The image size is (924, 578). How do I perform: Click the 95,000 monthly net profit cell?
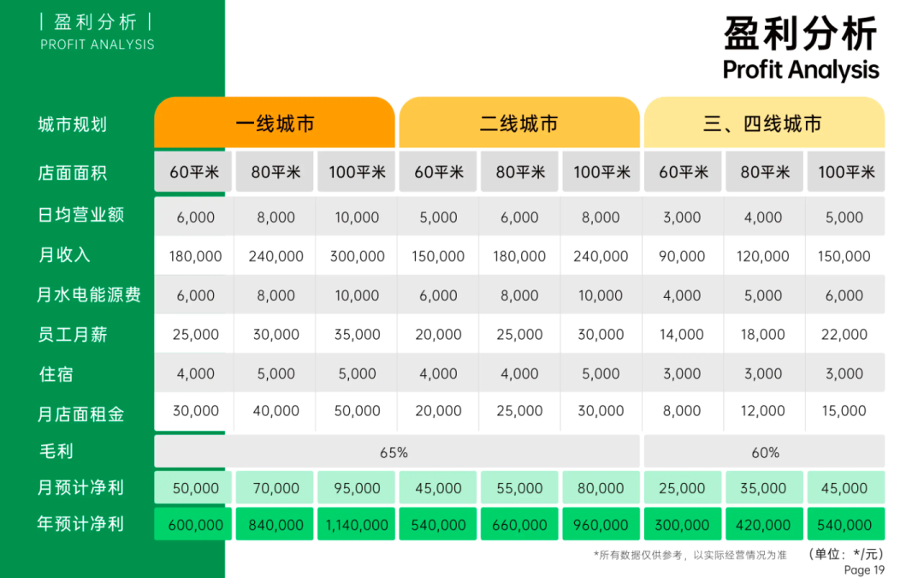pyautogui.click(x=357, y=487)
